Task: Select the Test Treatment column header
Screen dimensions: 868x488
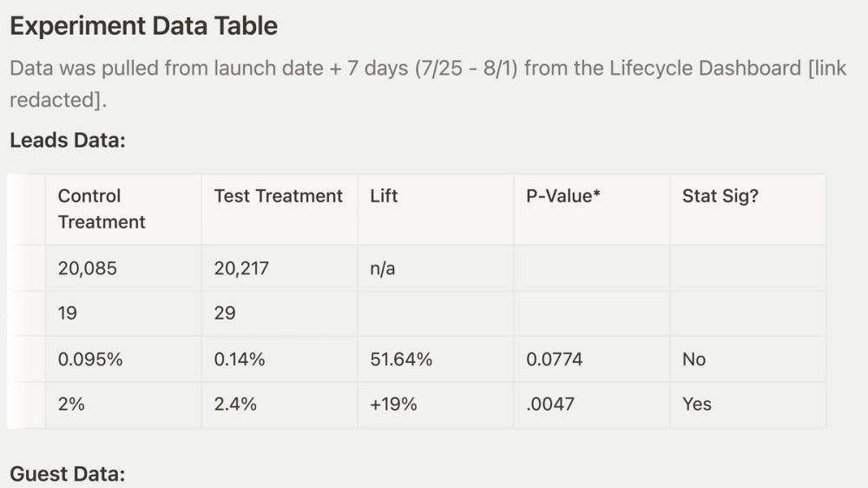Action: pos(278,196)
